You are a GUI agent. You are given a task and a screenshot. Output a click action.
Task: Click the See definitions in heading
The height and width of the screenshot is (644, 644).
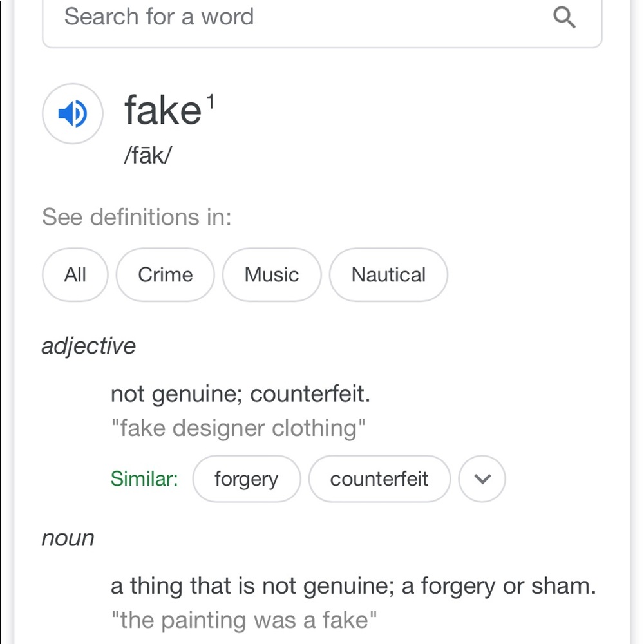(137, 217)
